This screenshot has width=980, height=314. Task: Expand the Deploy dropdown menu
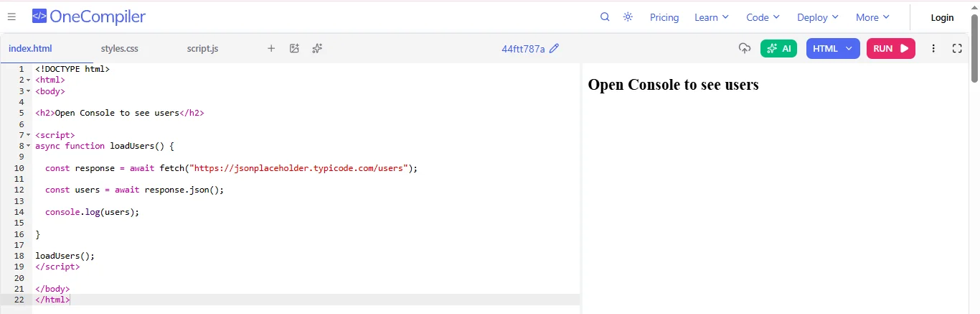point(817,17)
